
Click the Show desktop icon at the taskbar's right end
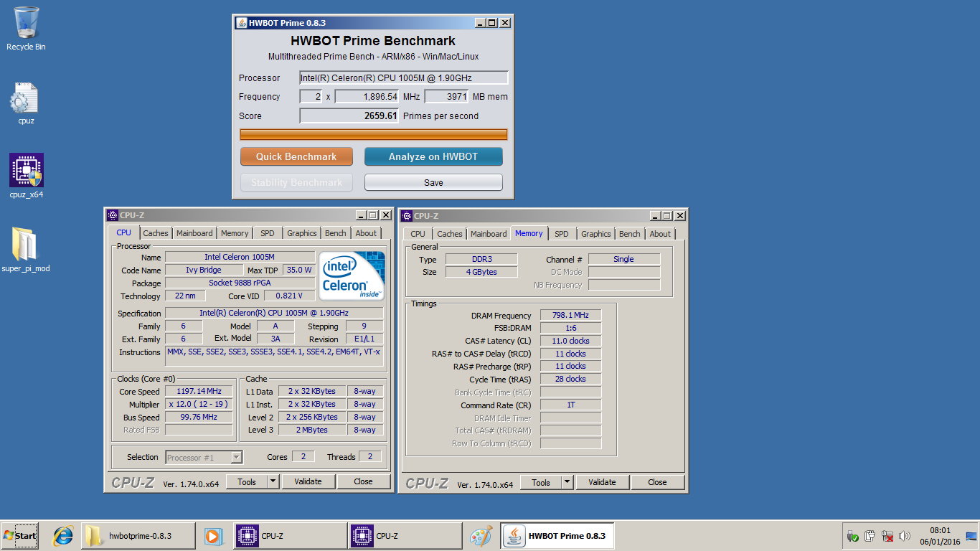tap(971, 536)
